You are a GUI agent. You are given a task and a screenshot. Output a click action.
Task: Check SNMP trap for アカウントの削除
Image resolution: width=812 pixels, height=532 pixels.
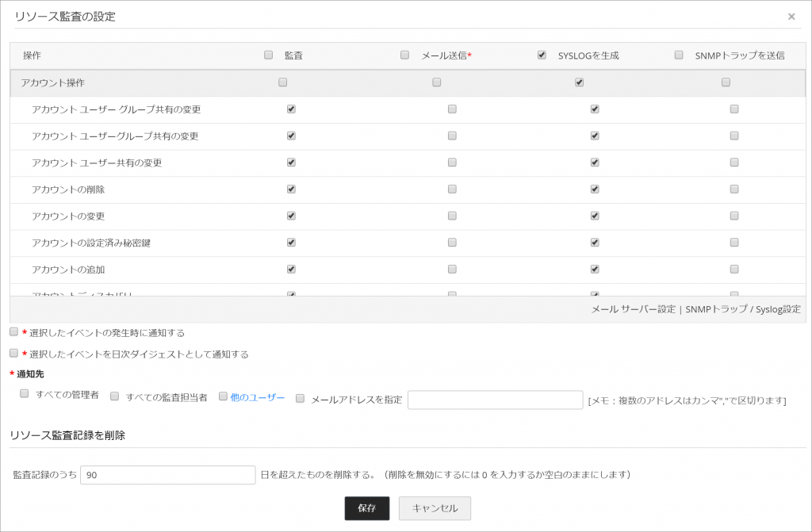coord(734,189)
